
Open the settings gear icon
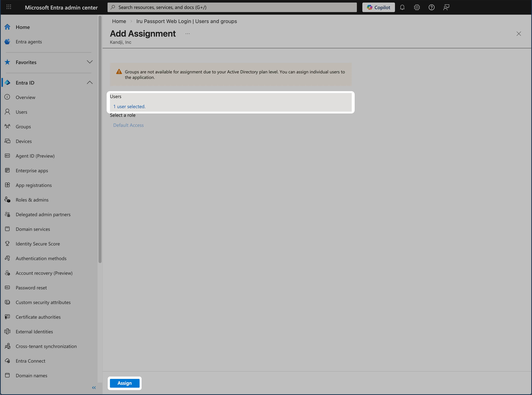pos(417,7)
